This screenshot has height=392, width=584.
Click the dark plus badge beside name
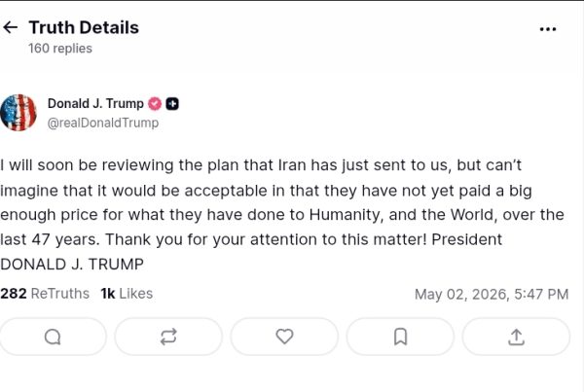tap(172, 104)
